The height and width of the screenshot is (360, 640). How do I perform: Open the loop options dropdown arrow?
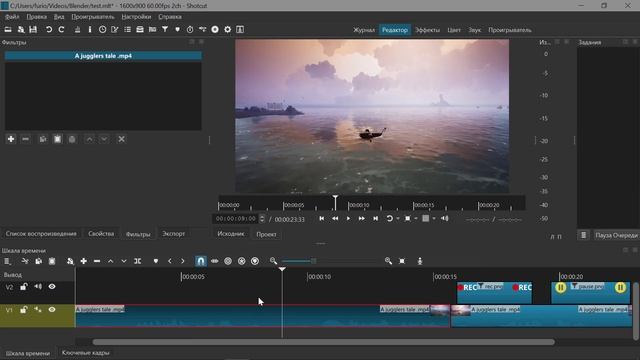pos(398,219)
